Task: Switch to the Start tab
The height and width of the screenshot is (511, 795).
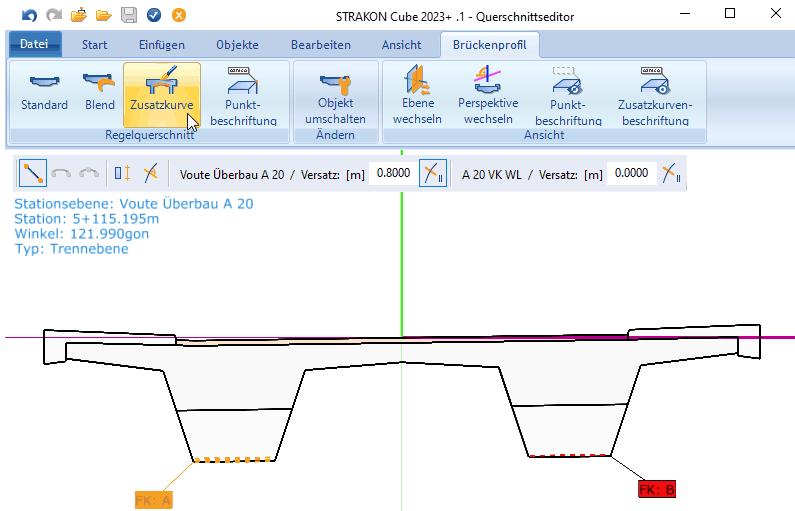Action: 94,45
